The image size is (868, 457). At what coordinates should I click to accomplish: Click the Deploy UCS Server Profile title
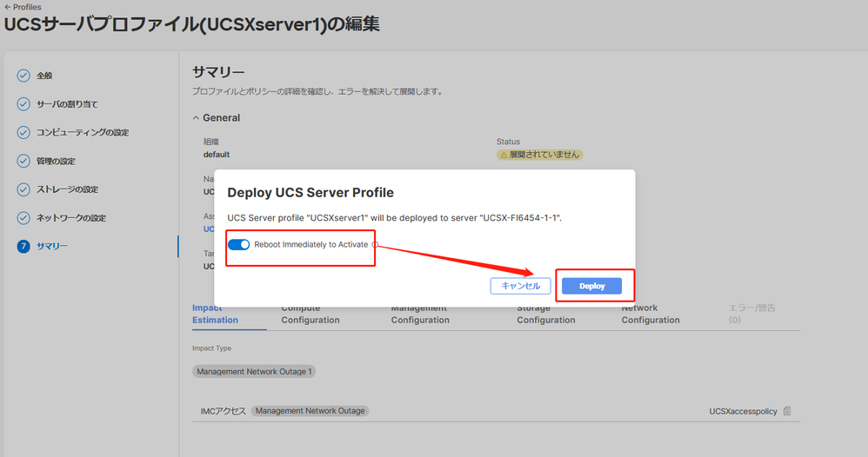point(310,193)
